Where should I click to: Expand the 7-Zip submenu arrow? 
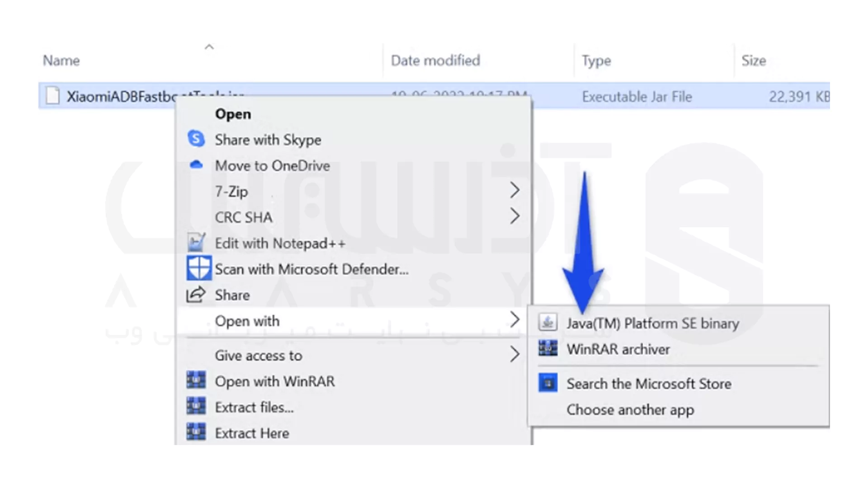[x=514, y=190]
